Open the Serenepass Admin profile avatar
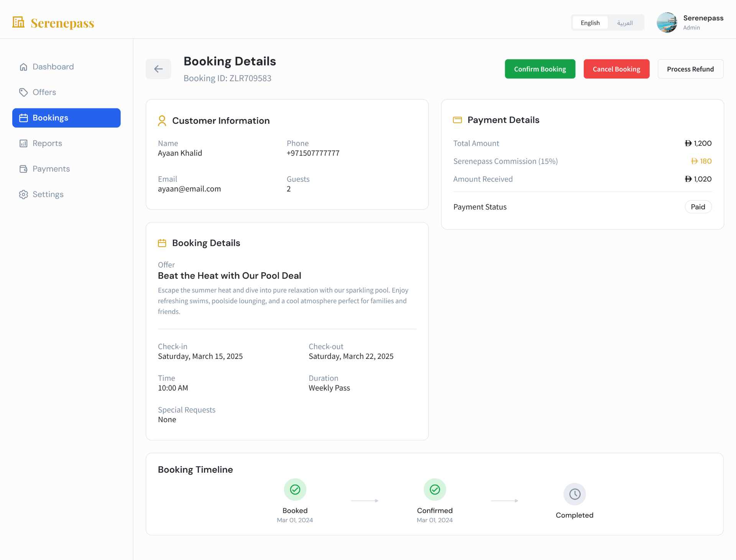This screenshot has height=560, width=736. 667,23
